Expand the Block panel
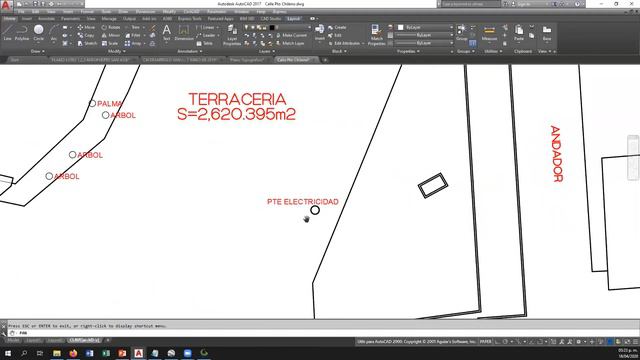This screenshot has height=360, width=640. (339, 51)
